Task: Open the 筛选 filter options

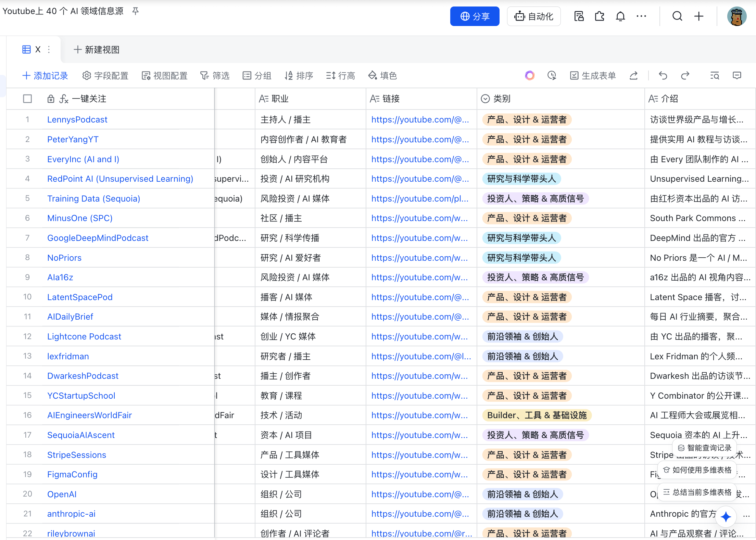Action: coord(215,76)
